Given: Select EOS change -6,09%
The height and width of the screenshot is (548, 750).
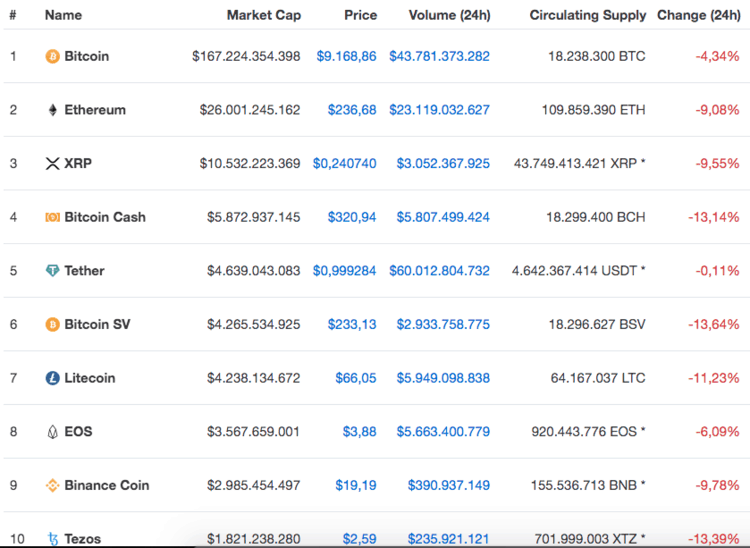Looking at the screenshot, I should (x=717, y=432).
